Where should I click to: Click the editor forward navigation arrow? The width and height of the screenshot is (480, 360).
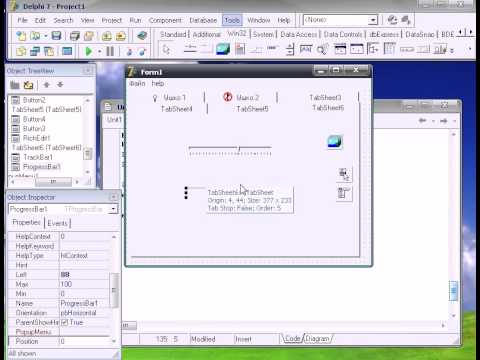click(444, 121)
